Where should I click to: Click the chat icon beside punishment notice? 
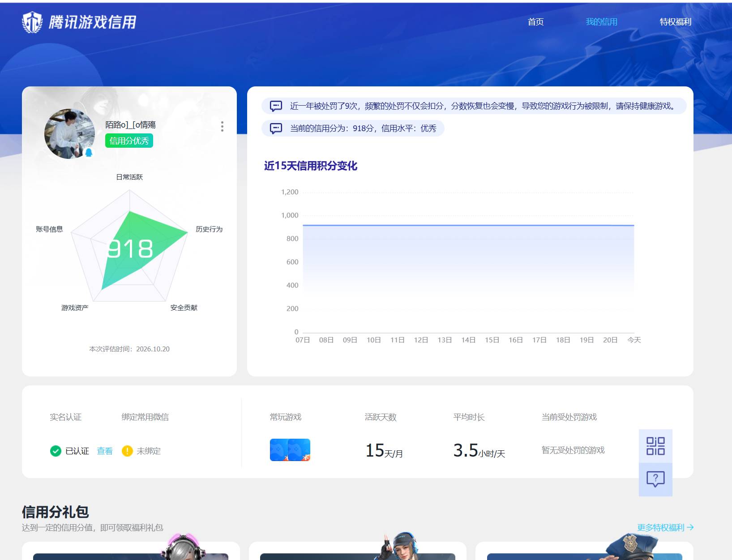click(276, 106)
